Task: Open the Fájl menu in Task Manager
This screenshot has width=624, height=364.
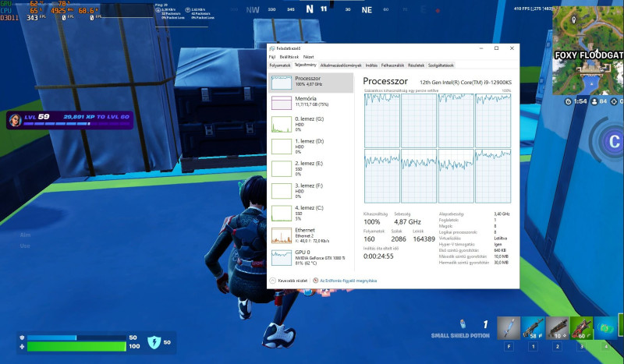Action: click(271, 57)
